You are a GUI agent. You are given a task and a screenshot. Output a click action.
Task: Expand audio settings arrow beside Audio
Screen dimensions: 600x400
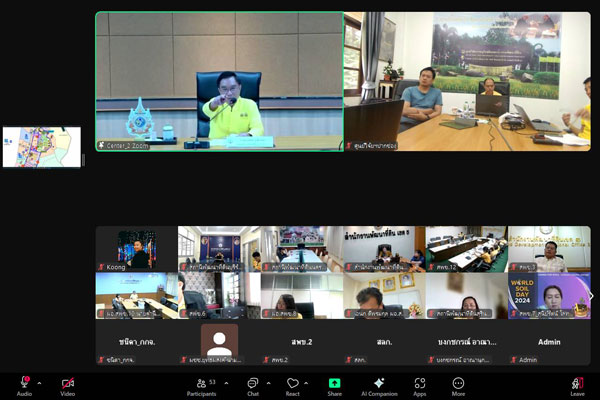click(40, 382)
